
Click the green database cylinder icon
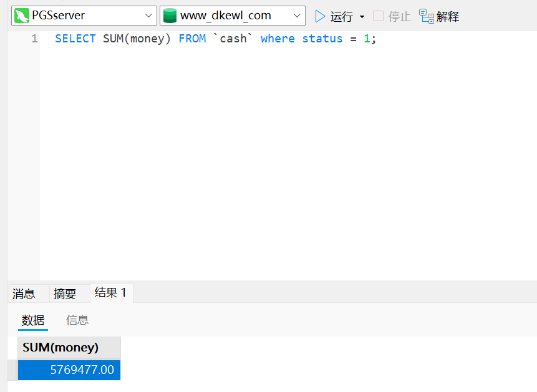[x=170, y=16]
